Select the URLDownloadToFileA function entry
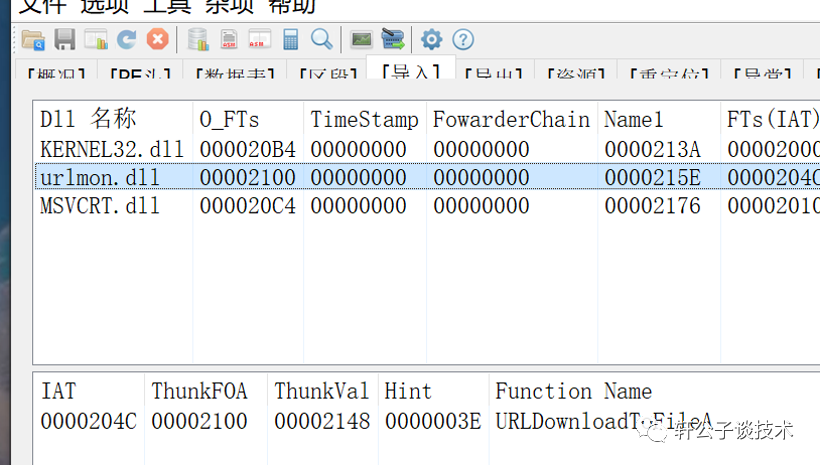 (604, 421)
